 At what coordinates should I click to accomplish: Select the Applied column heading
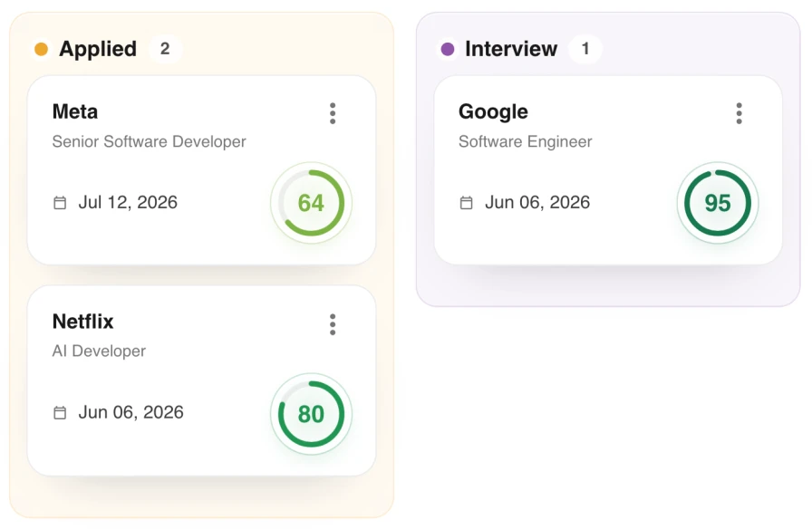tap(98, 49)
